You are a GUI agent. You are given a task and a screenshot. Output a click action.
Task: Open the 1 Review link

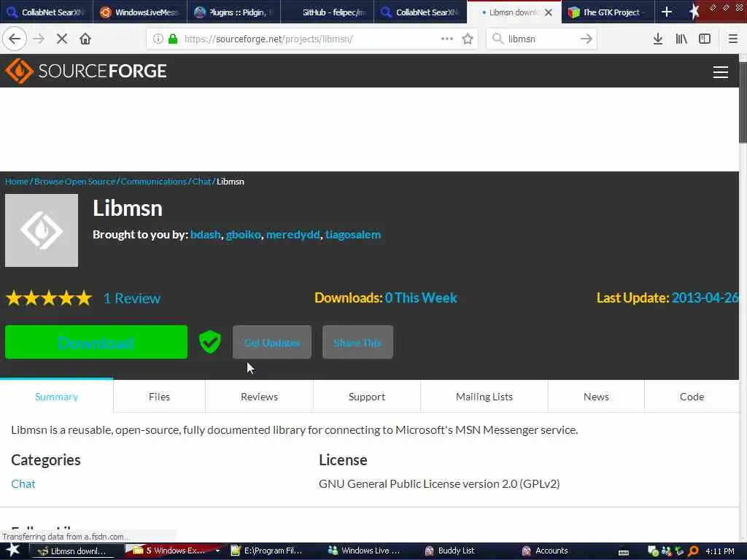132,298
